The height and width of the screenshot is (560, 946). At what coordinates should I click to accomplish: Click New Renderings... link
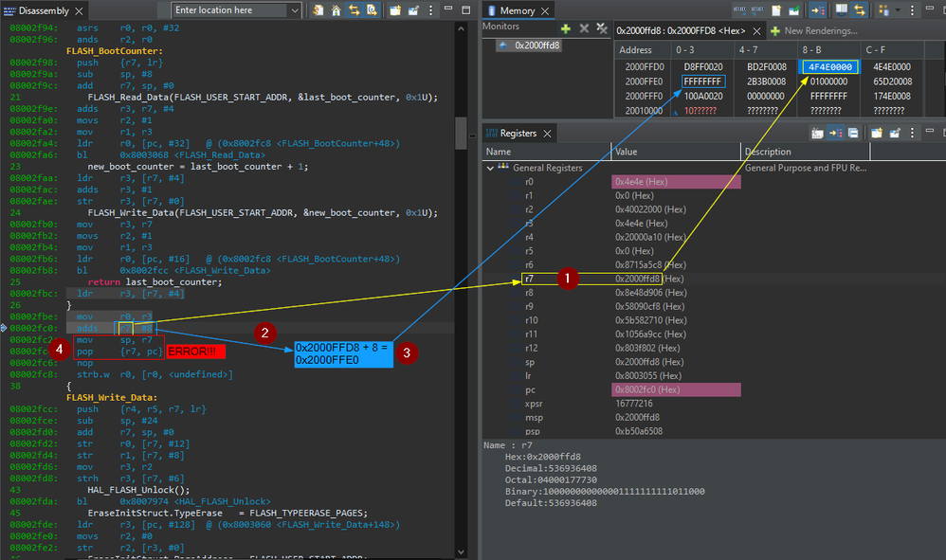(821, 30)
